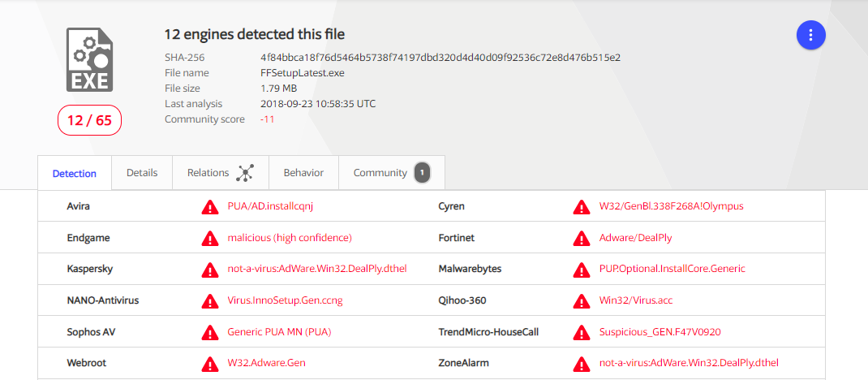The width and height of the screenshot is (868, 380).
Task: Select the SHA-256 hash value
Action: pyautogui.click(x=440, y=57)
